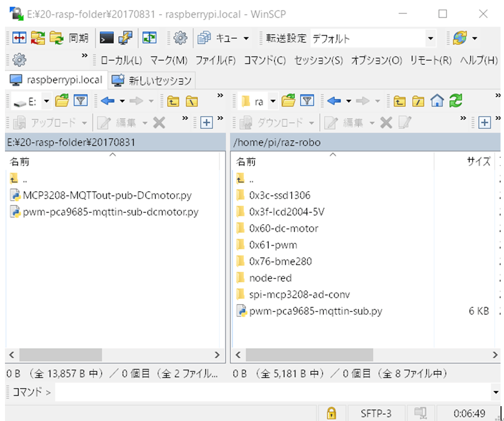Screen dimensions: 504x421
Task: Go to local parent directory icon
Action: (x=173, y=102)
